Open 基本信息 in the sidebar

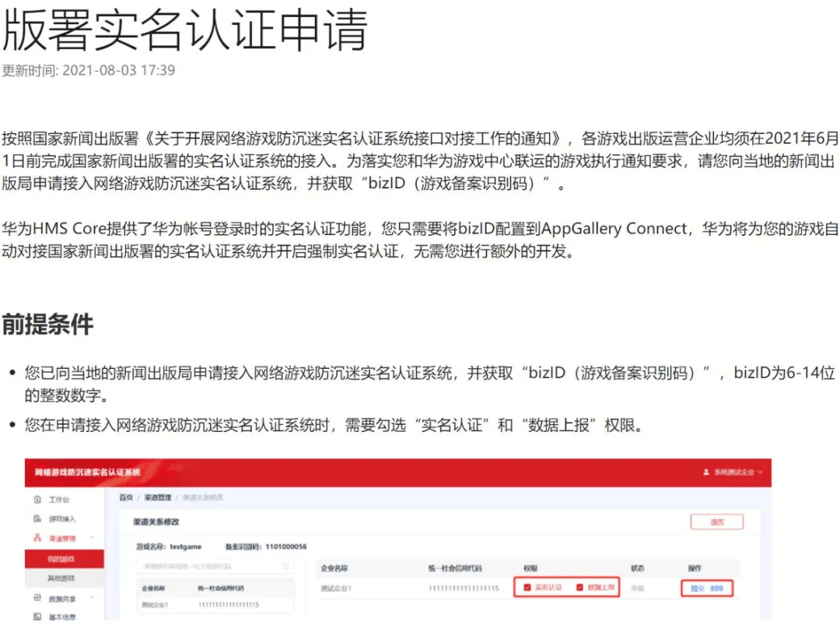tap(62, 617)
